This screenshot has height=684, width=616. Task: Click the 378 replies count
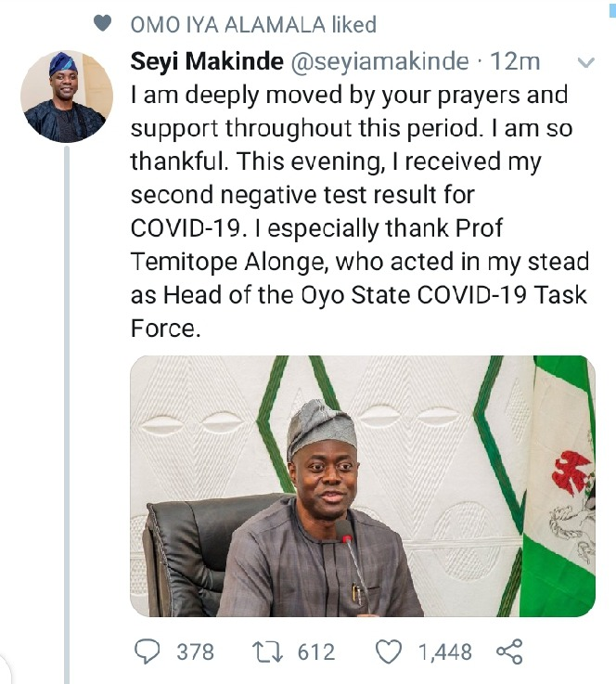point(195,652)
